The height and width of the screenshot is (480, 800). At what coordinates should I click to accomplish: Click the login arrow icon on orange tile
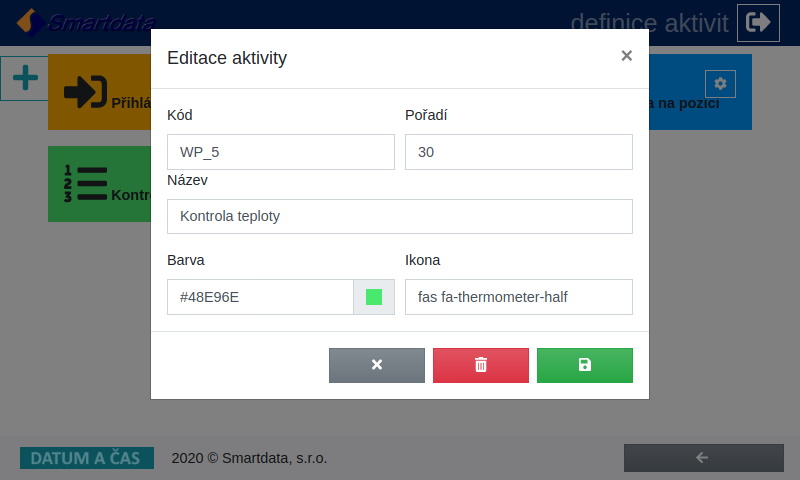[x=85, y=92]
